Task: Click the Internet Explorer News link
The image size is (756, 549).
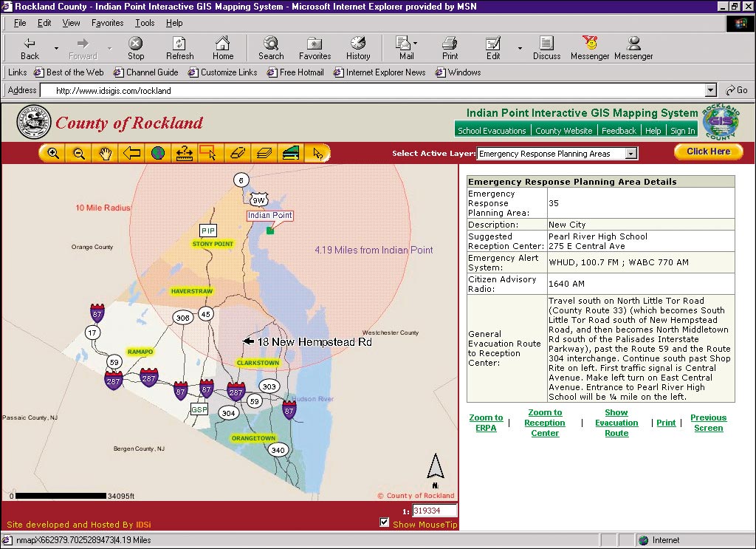Action: (x=379, y=72)
